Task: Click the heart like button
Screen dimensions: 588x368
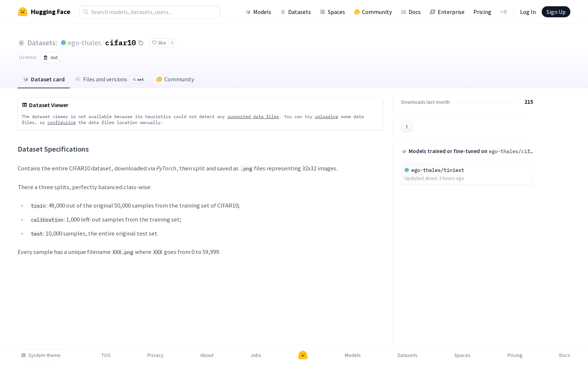Action: [159, 43]
